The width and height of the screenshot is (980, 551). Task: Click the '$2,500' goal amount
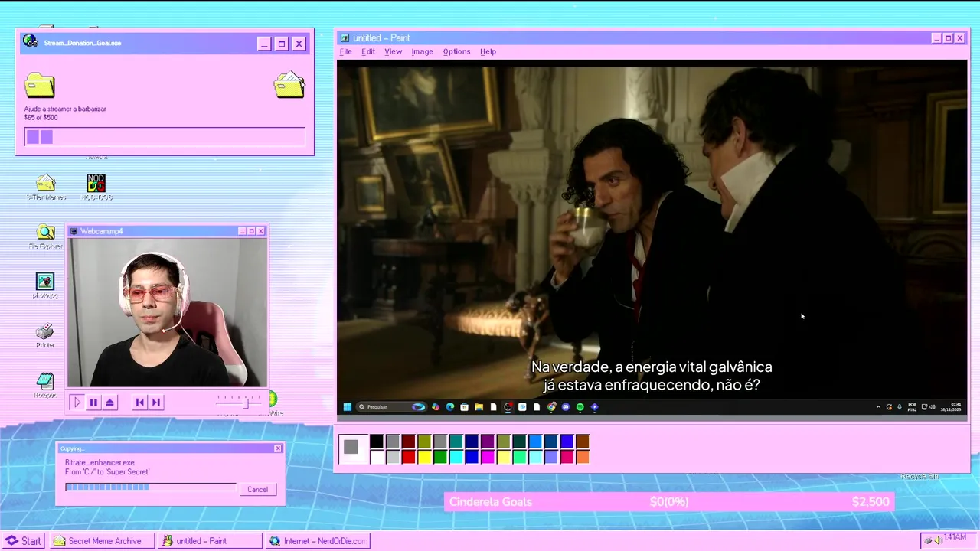pyautogui.click(x=871, y=502)
